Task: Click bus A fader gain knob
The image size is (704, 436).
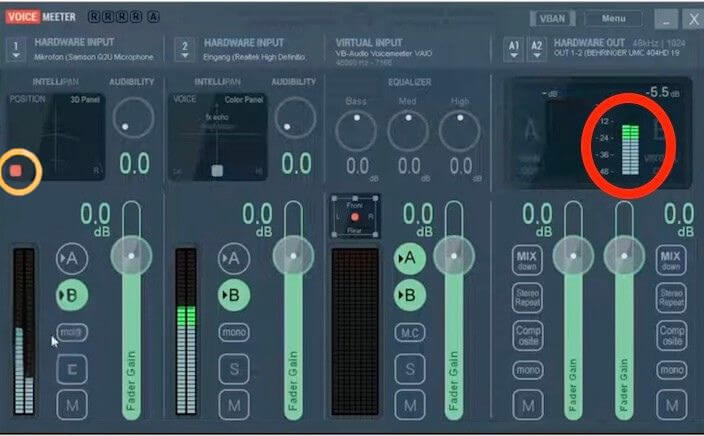Action: click(573, 256)
